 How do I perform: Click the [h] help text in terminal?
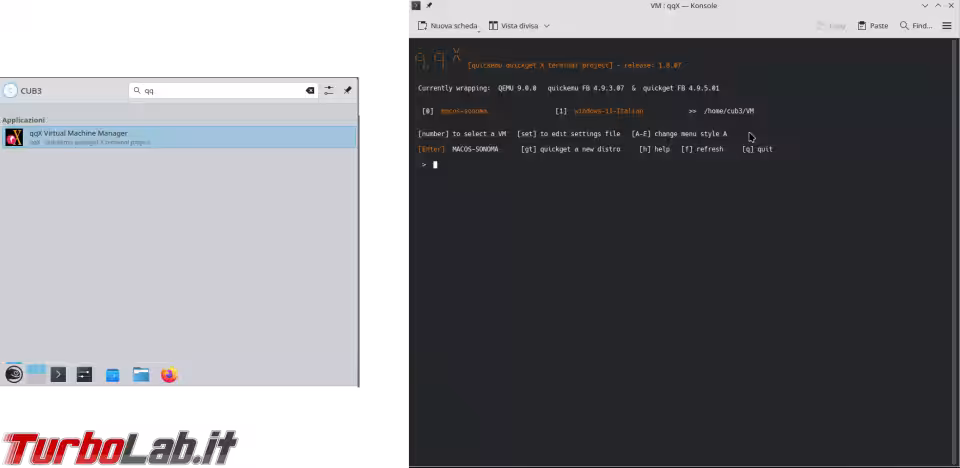tap(654, 149)
